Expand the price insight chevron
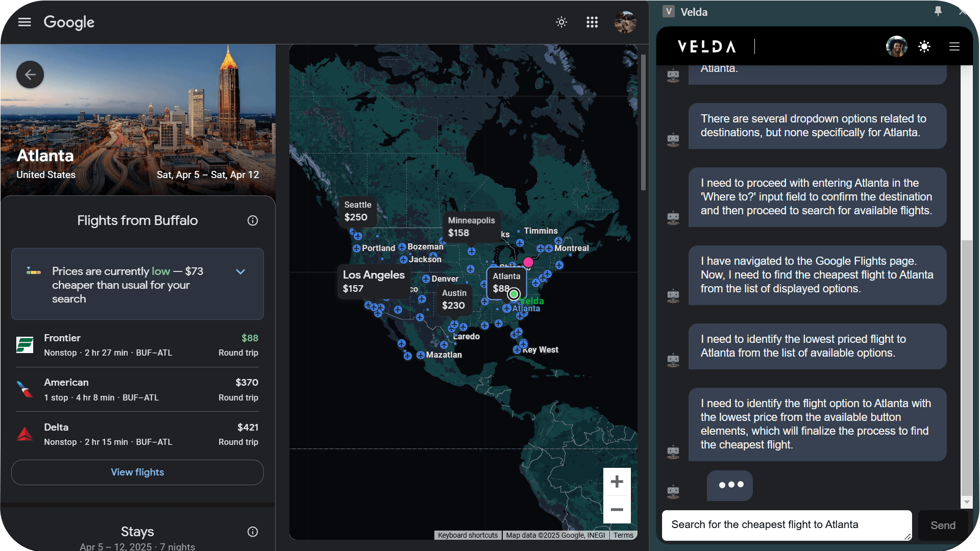The image size is (980, 551). click(x=240, y=271)
